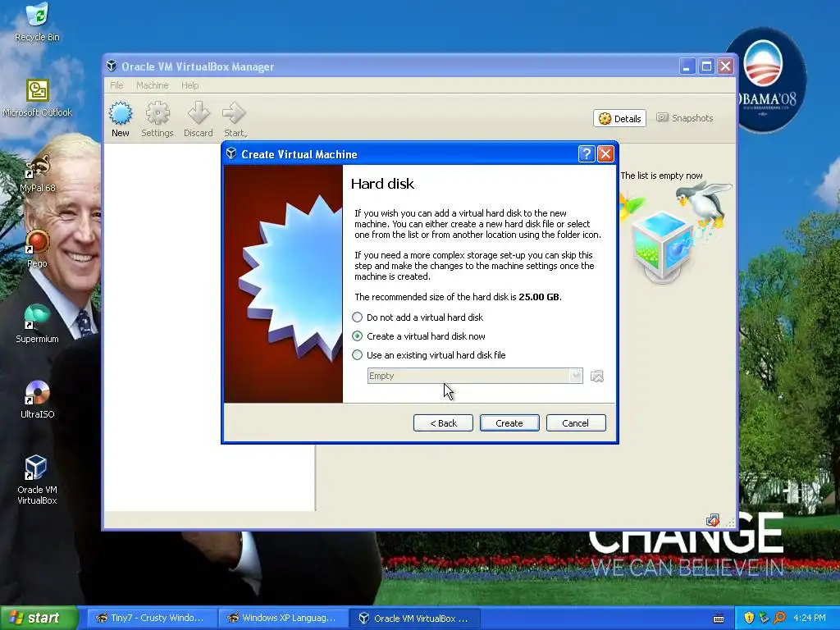This screenshot has width=840, height=630.
Task: Select Do not add a virtual hard disk
Action: point(419,317)
